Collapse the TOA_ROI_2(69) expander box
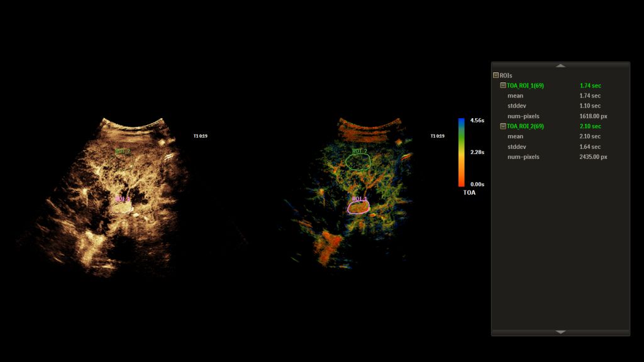Screen dimensions: 644x362 pos(502,126)
